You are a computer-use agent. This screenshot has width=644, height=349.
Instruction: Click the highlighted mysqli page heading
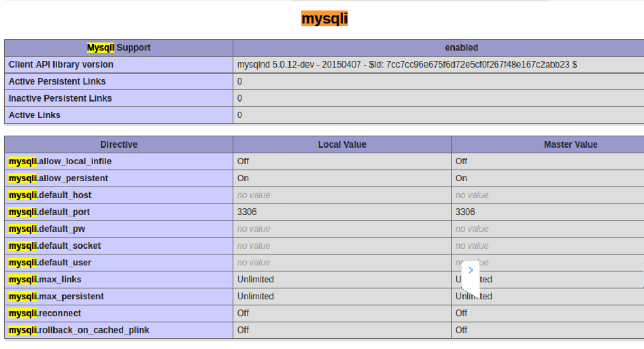324,19
